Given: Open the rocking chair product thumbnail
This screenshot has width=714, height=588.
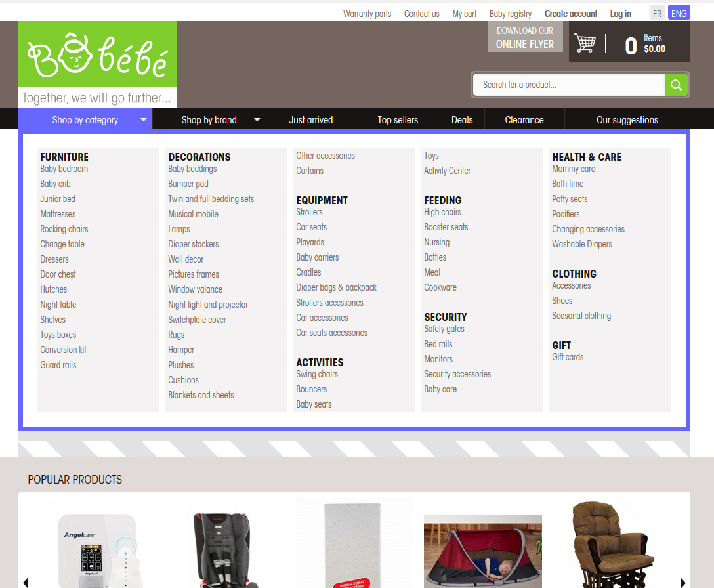Looking at the screenshot, I should [x=610, y=545].
